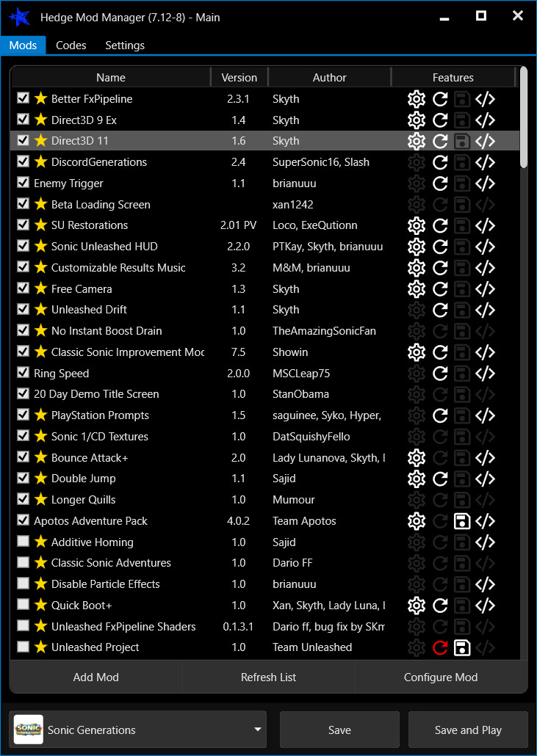This screenshot has height=756, width=537.
Task: Click the save icon for Apotos Adventure Pack
Action: [462, 521]
